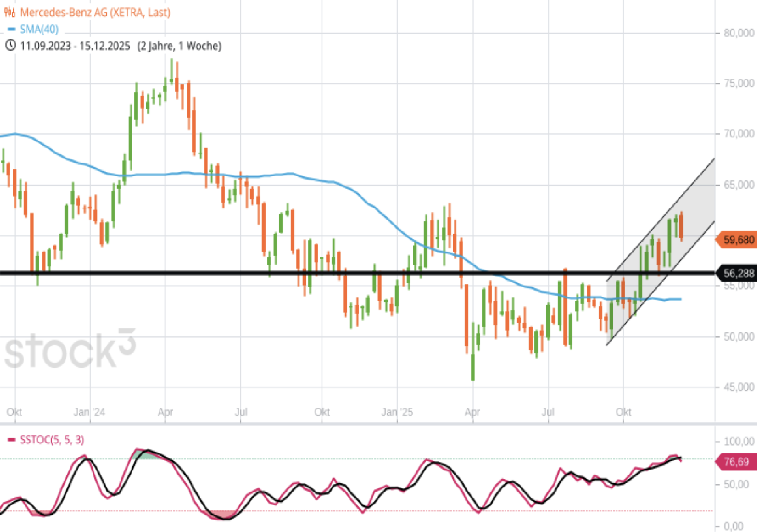The image size is (757, 532).
Task: Select the SMA(40) indicator label
Action: [39, 29]
